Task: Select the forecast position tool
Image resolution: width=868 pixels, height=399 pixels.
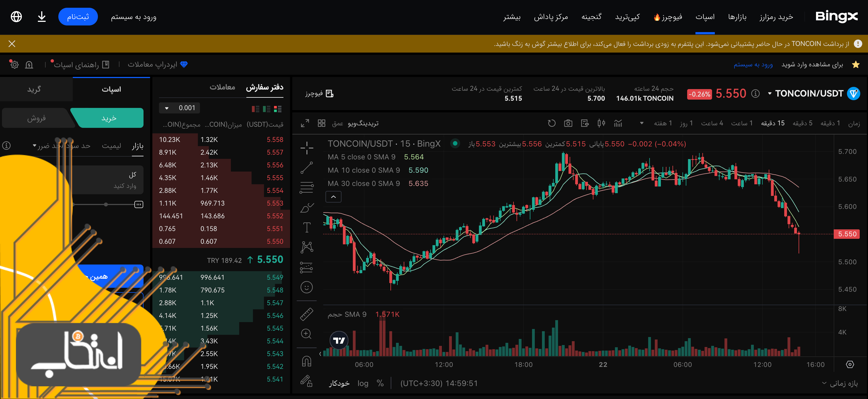Action: click(x=307, y=268)
